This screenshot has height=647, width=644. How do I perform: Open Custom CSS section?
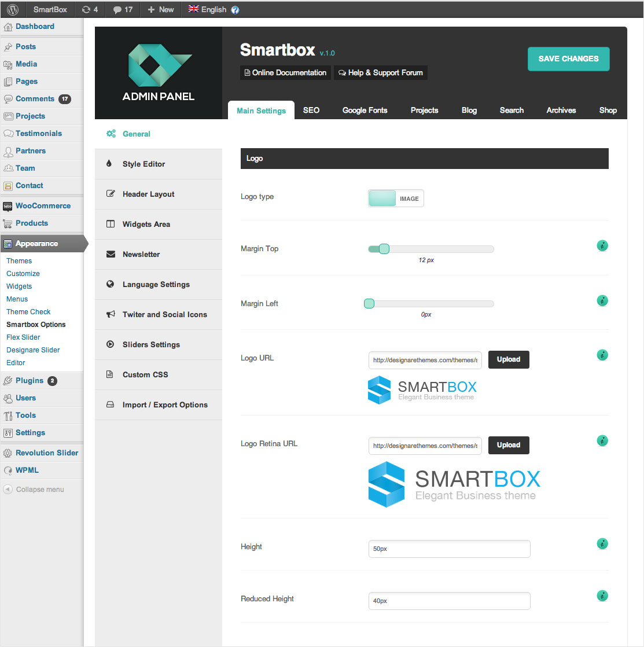[159, 374]
